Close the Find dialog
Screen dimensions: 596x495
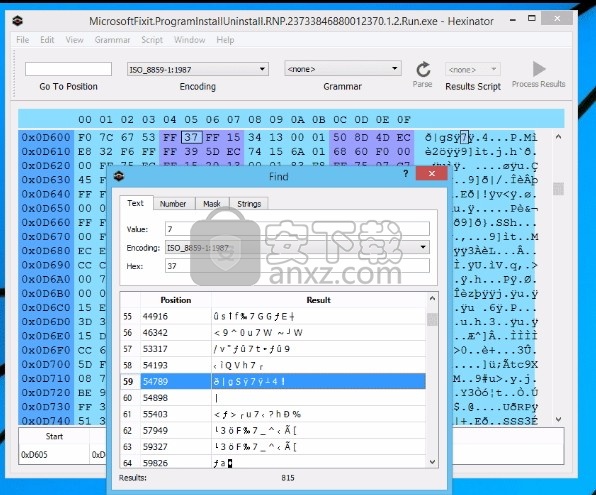tap(431, 173)
